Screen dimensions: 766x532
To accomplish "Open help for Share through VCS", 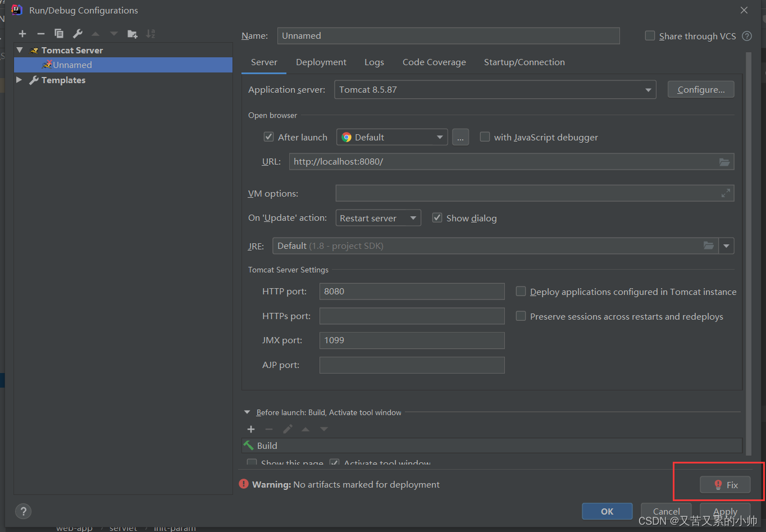I will pyautogui.click(x=747, y=36).
